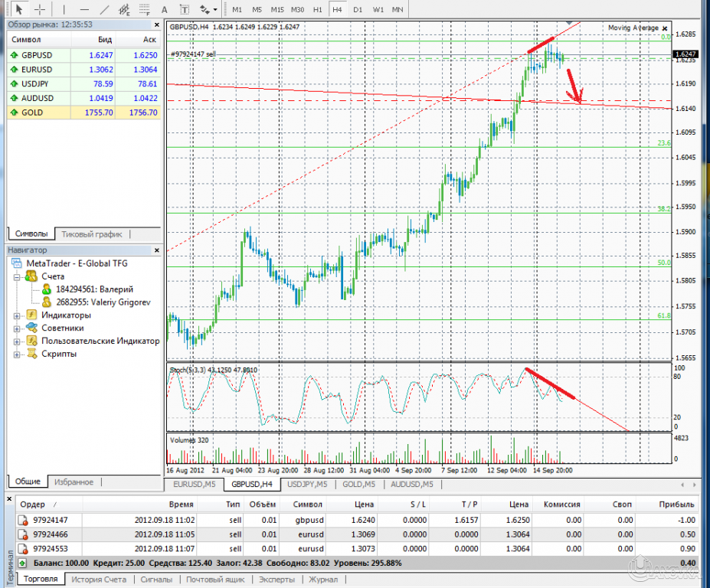Viewport: 710px width, 588px height.
Task: Switch chart timeframe to M15
Action: (x=277, y=9)
